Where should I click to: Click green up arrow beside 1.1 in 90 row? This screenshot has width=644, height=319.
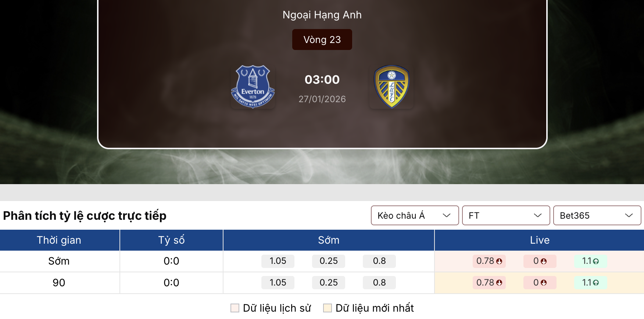click(x=596, y=283)
